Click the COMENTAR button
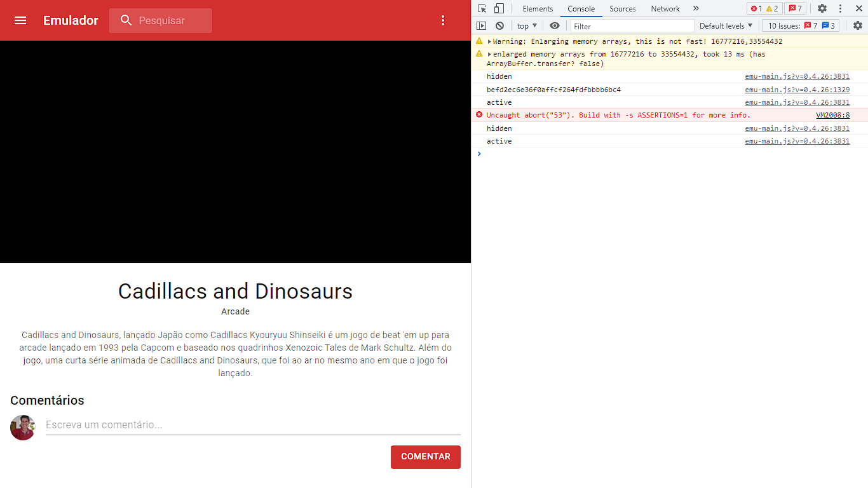Viewport: 868px width, 488px height. (425, 457)
